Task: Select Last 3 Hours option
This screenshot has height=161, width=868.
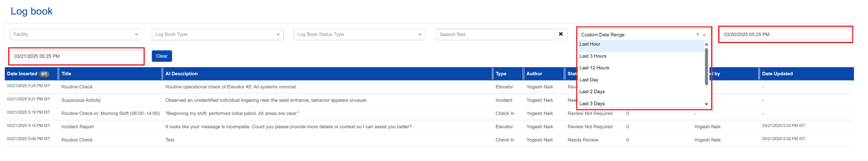Action: point(593,56)
